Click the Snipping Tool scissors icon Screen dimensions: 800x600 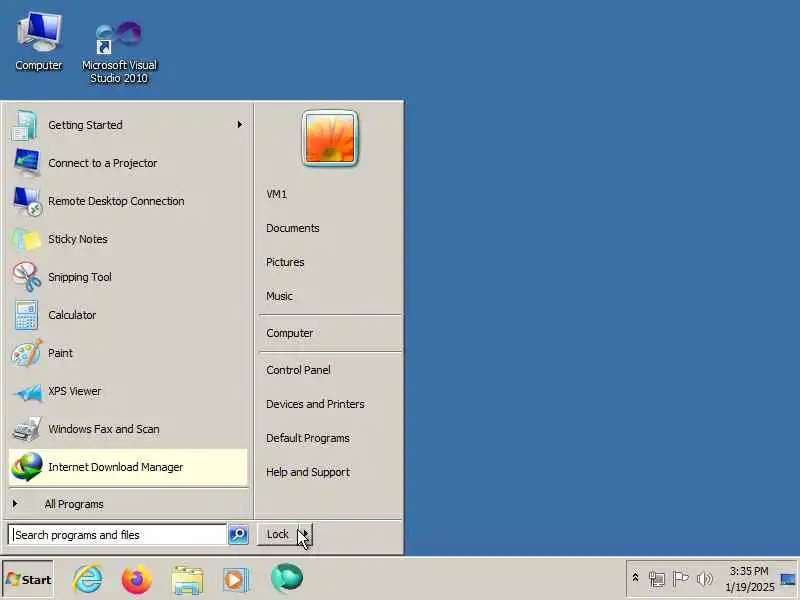pos(27,277)
